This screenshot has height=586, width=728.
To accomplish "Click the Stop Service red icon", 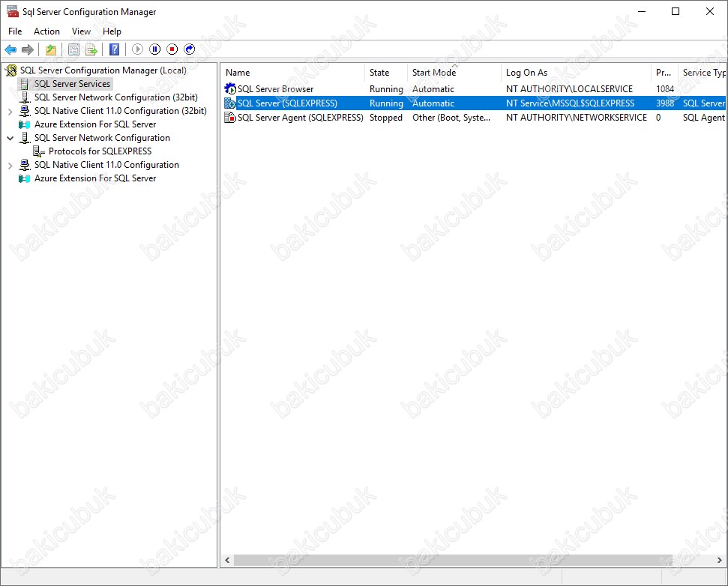I will pyautogui.click(x=172, y=49).
